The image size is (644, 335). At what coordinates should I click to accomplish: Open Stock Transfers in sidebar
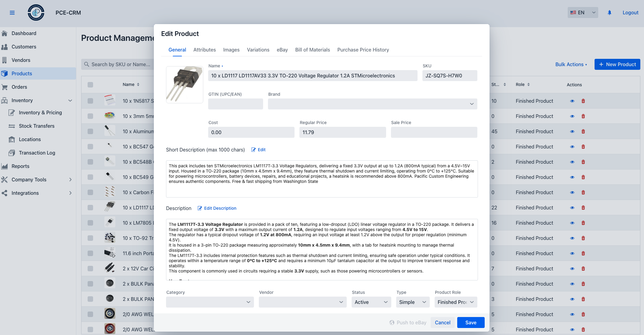click(37, 126)
